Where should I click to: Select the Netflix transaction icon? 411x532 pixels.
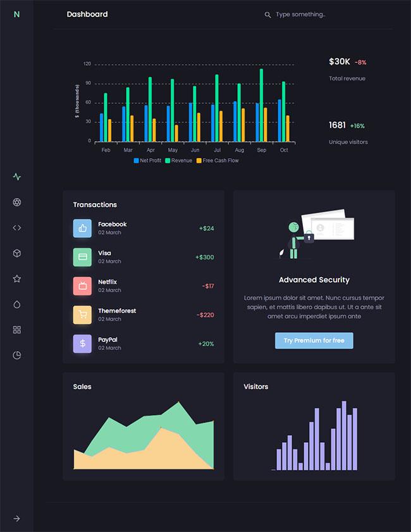point(82,286)
